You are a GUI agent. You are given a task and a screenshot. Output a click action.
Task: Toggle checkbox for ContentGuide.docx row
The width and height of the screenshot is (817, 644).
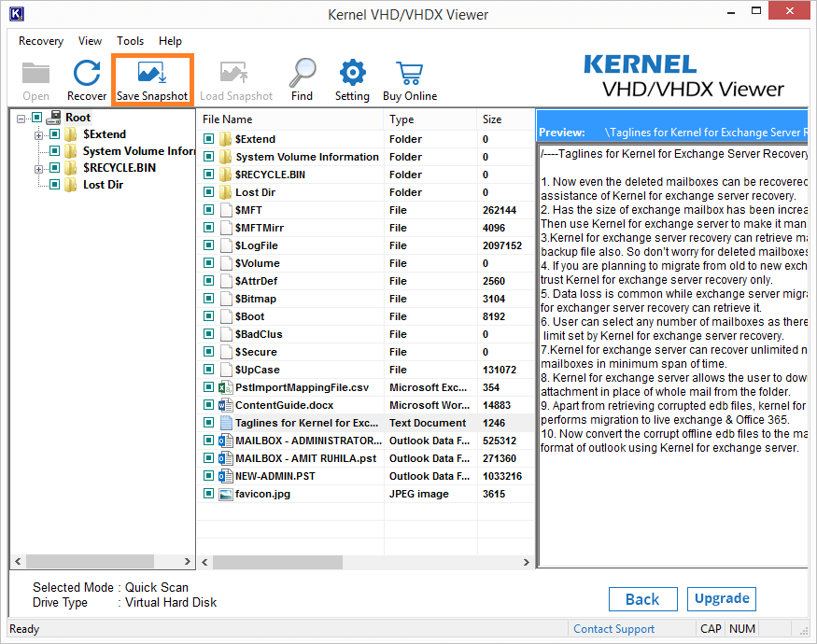click(208, 404)
